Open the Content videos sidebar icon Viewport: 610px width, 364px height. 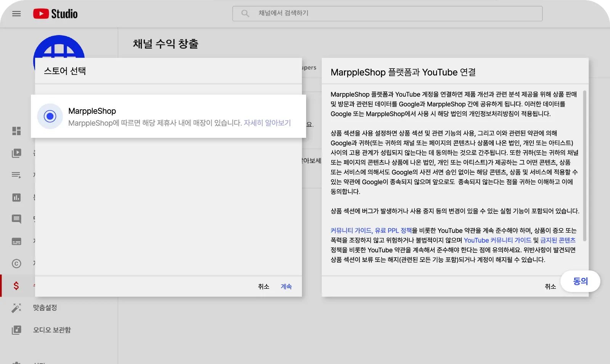click(16, 153)
